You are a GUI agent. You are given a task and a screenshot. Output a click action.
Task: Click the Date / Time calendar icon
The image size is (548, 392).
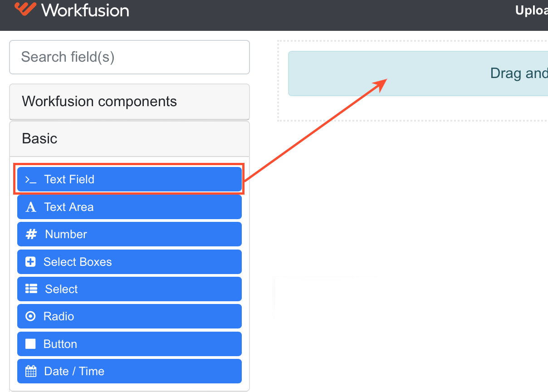[31, 371]
